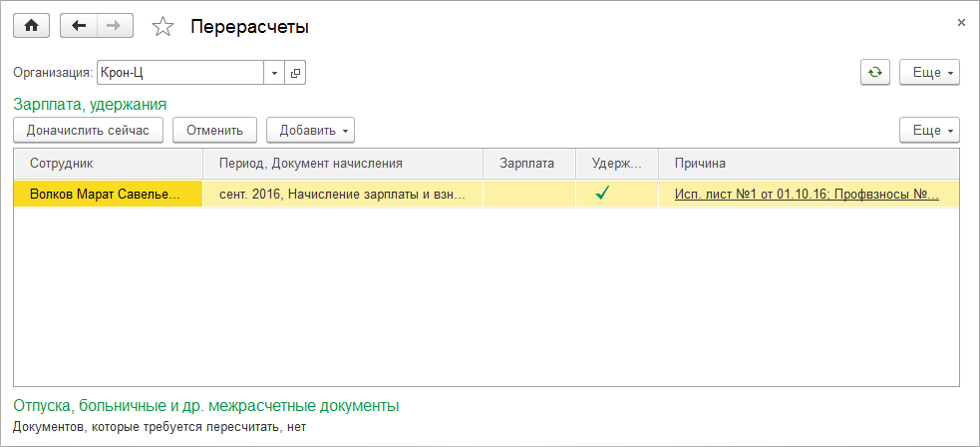Click the green checkmark in Удержания column
The height and width of the screenshot is (447, 980).
point(602,195)
